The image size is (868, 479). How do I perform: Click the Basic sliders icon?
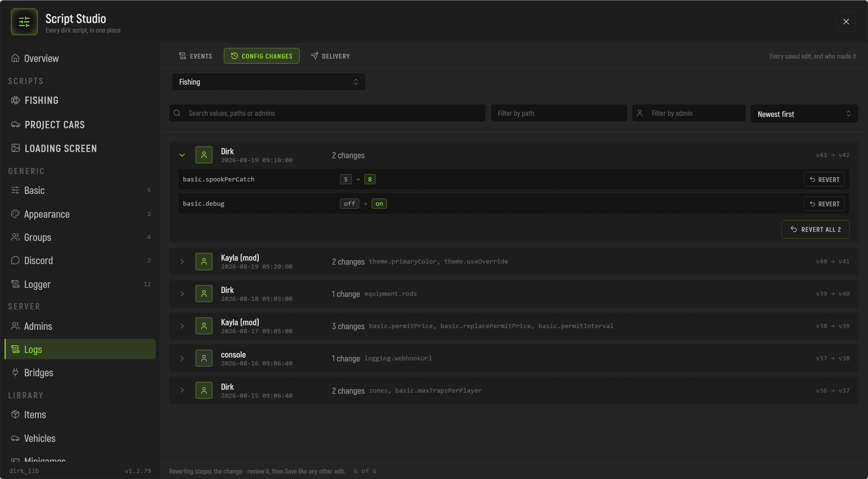[x=15, y=190]
